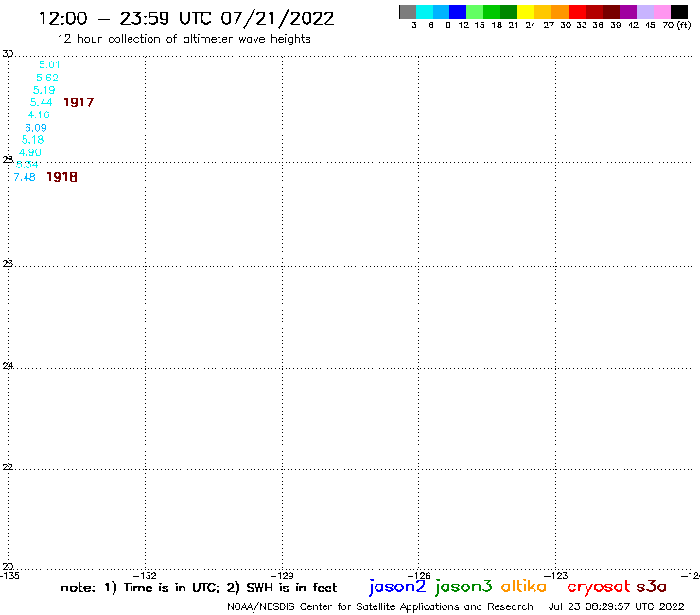The image size is (700, 615).
Task: Click the '12' label under the color scale
Action: point(464,26)
